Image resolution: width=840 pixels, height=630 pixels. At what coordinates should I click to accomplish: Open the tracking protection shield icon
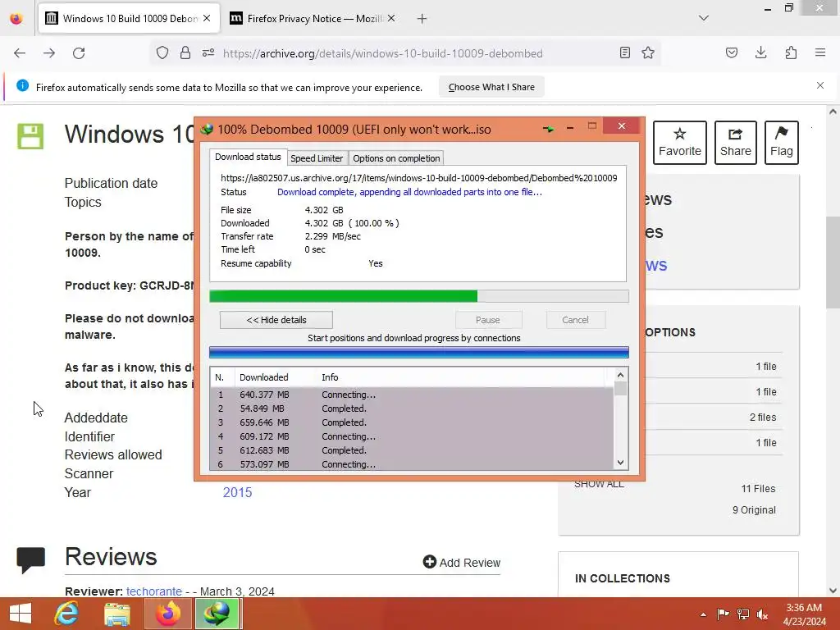point(162,52)
